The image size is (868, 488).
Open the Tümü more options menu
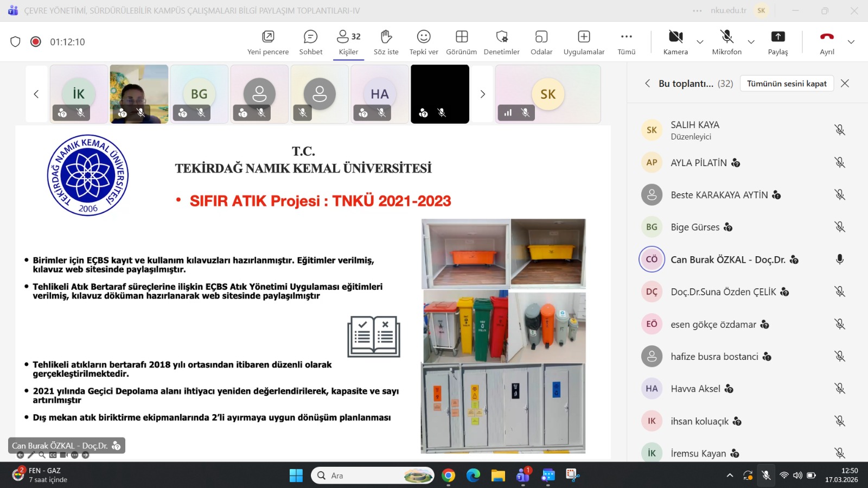(627, 42)
